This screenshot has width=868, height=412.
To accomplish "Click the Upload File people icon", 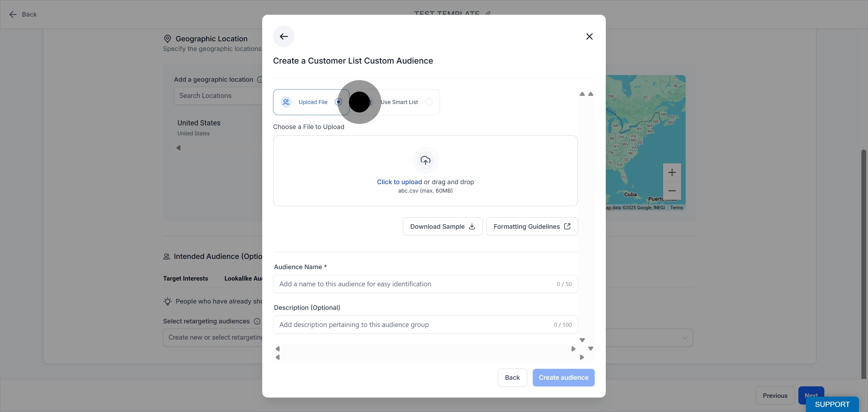I will coord(286,102).
